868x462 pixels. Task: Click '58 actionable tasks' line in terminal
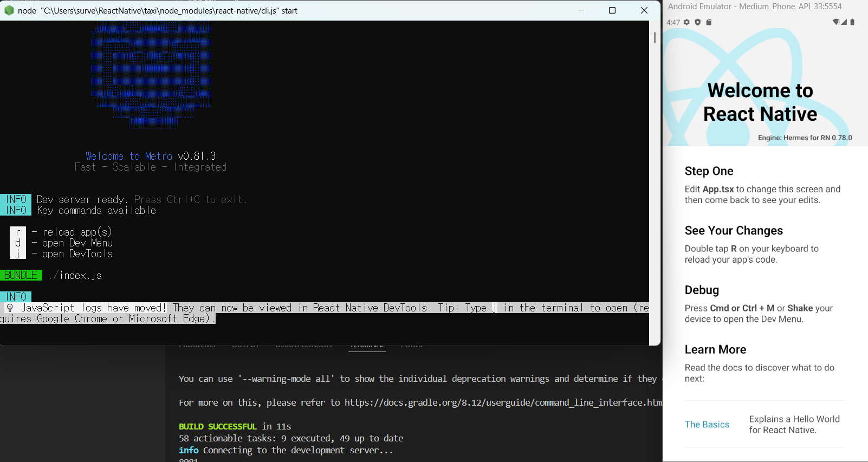coord(291,438)
